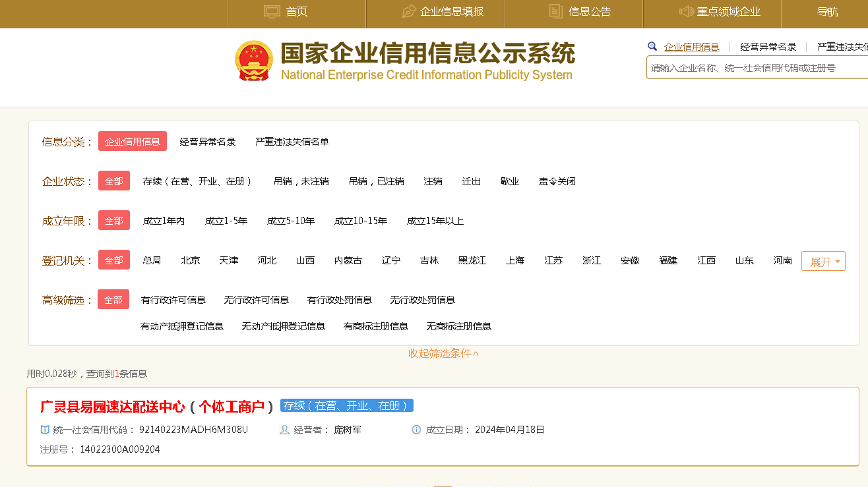Screen dimensions: 868x487
Task: Switch to the 严重违法失信 search tab
Action: coord(842,47)
